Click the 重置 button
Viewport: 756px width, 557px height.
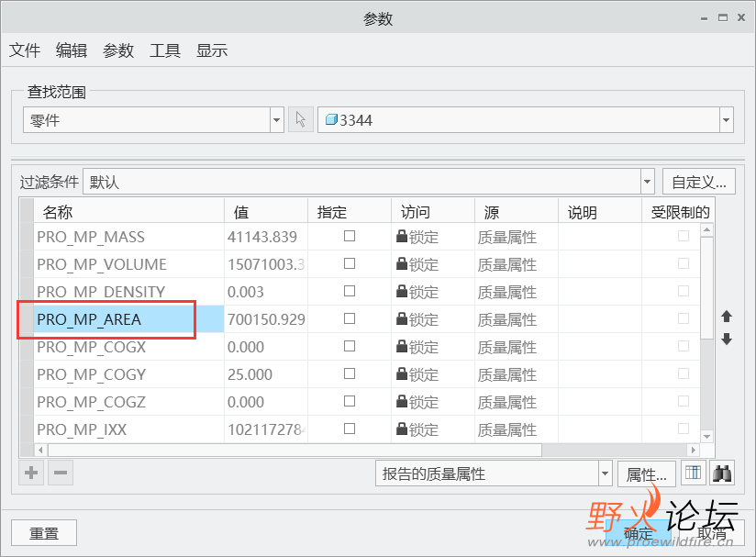44,533
